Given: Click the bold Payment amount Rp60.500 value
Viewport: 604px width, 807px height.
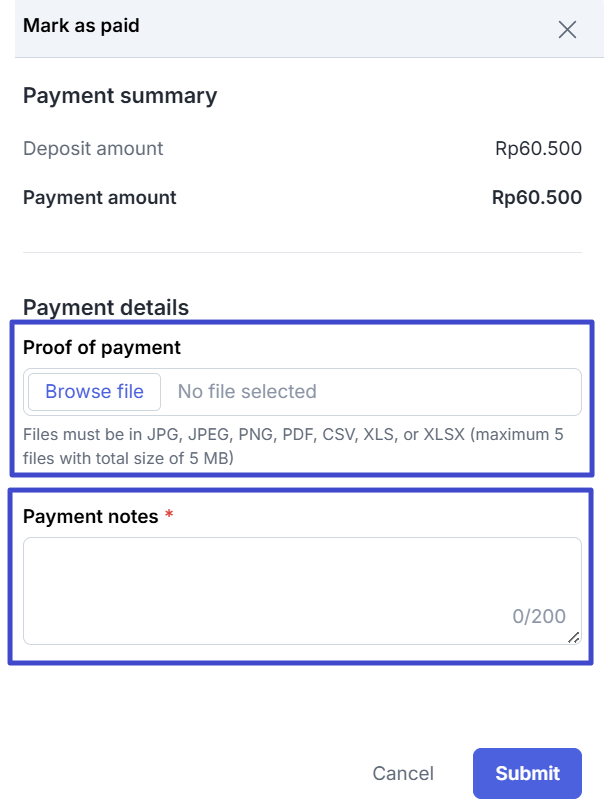Looking at the screenshot, I should 537,198.
